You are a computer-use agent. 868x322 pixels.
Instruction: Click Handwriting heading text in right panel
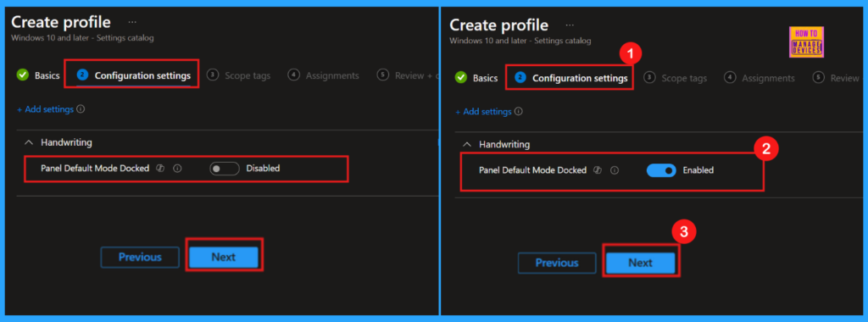pos(504,144)
